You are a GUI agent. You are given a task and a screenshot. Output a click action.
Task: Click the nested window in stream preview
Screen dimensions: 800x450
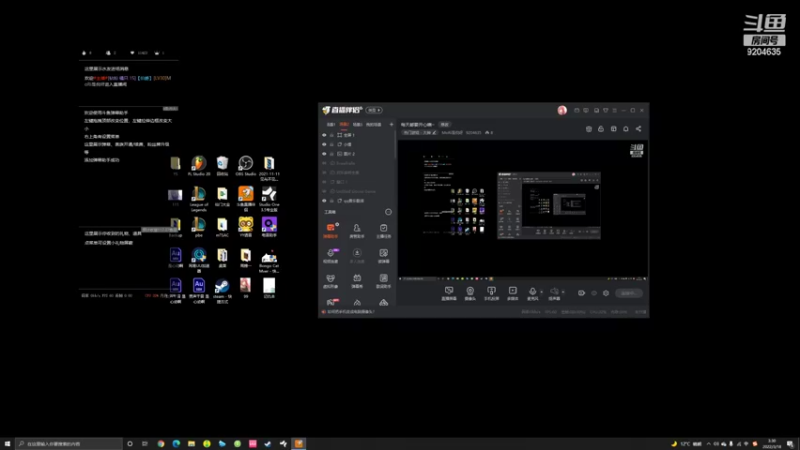[549, 206]
